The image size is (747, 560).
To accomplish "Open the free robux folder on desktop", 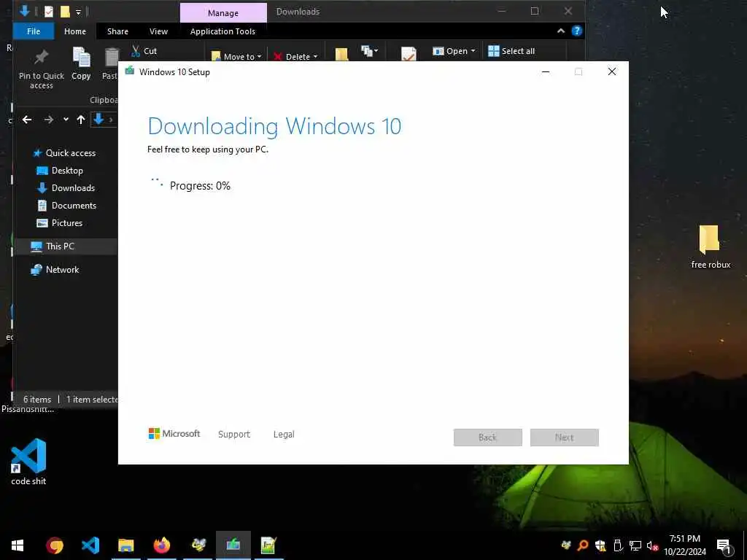I will [711, 246].
